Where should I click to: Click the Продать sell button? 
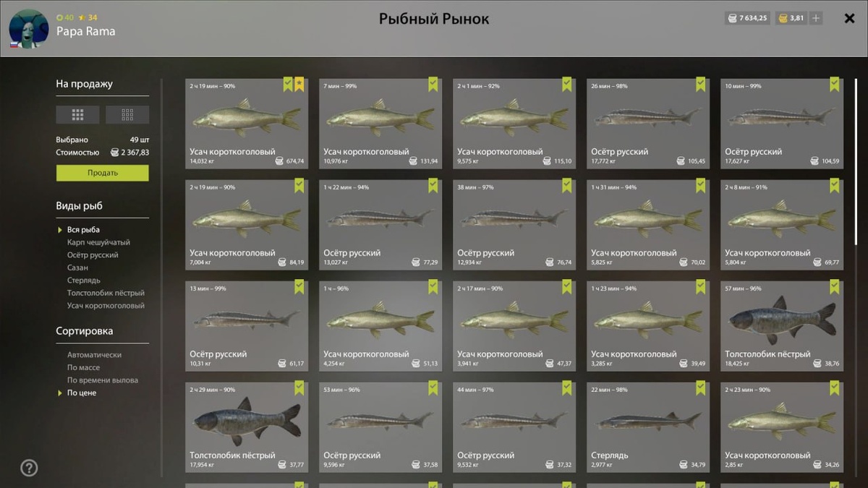(x=103, y=173)
